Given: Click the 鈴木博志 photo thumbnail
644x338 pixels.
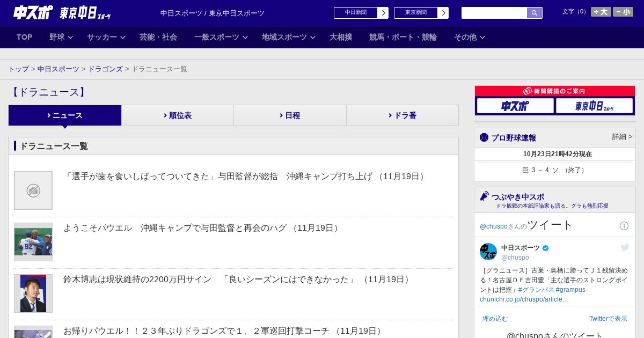Looking at the screenshot, I should point(33,293).
